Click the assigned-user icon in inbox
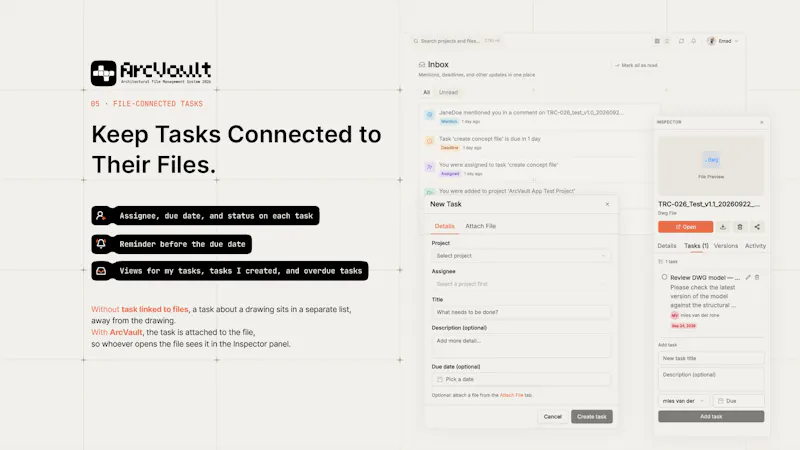The height and width of the screenshot is (450, 800). [x=430, y=167]
